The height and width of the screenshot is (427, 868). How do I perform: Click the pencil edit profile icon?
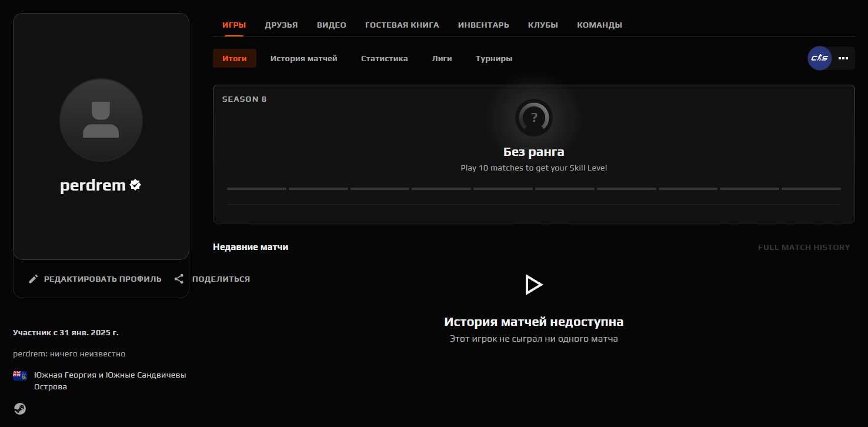(x=34, y=279)
